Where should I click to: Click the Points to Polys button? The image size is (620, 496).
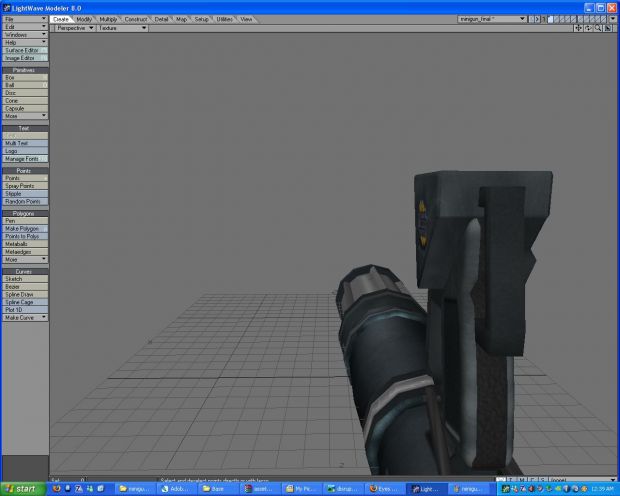(x=25, y=236)
